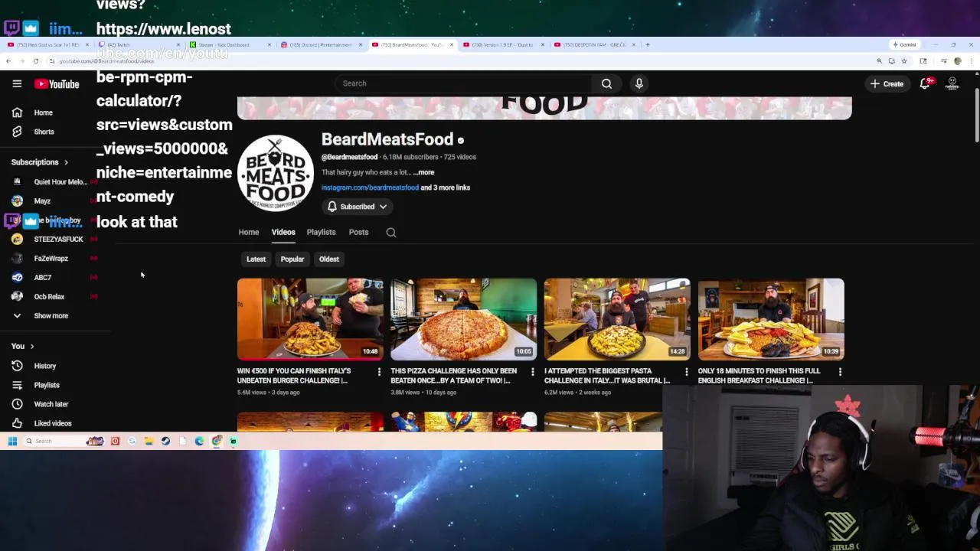This screenshot has height=551, width=980.
Task: Switch to the channel Playlists tab
Action: pyautogui.click(x=321, y=232)
